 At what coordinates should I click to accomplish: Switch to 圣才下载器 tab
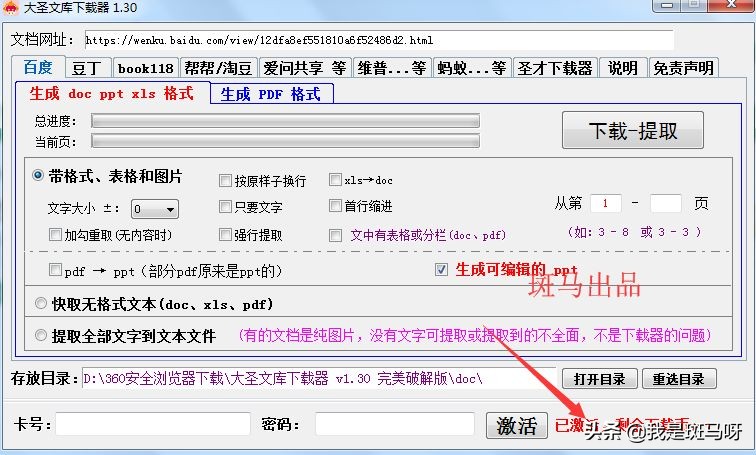tap(555, 68)
